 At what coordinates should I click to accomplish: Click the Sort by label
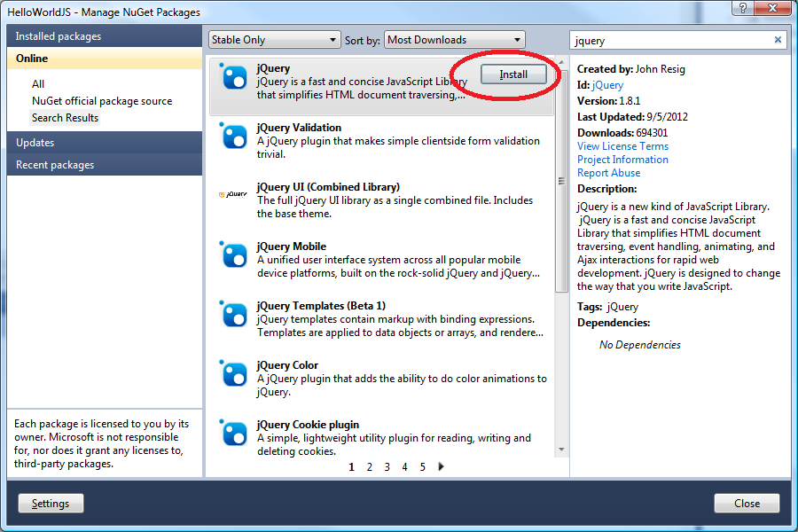pyautogui.click(x=363, y=40)
